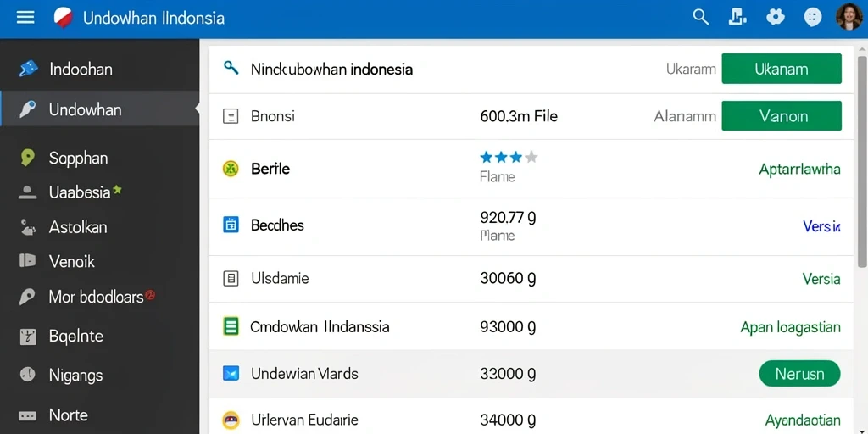The width and height of the screenshot is (868, 434).
Task: Click the Bnonsi row name
Action: tap(272, 116)
